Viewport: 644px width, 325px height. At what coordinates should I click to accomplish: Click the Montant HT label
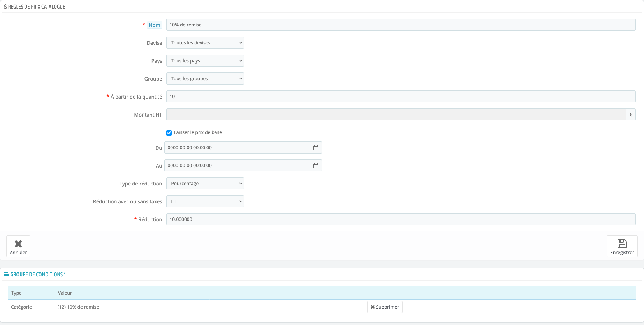click(148, 115)
